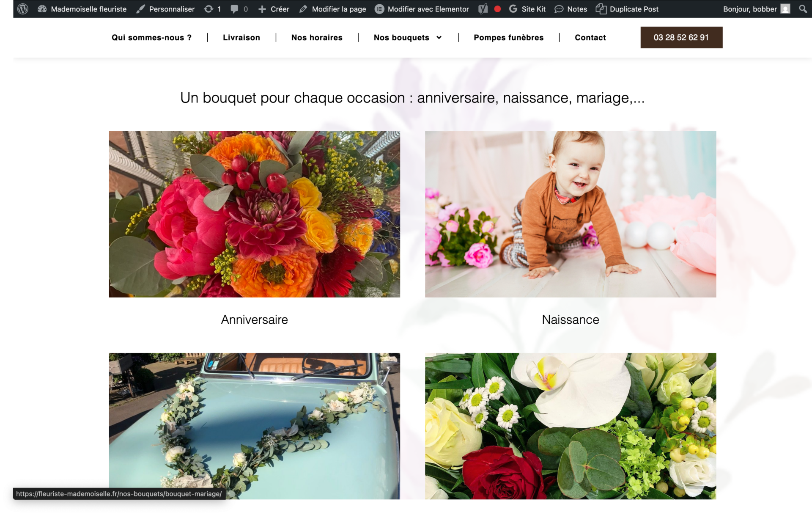Click the Duplicate Post copy icon
Image resolution: width=812 pixels, height=515 pixels.
coord(601,9)
